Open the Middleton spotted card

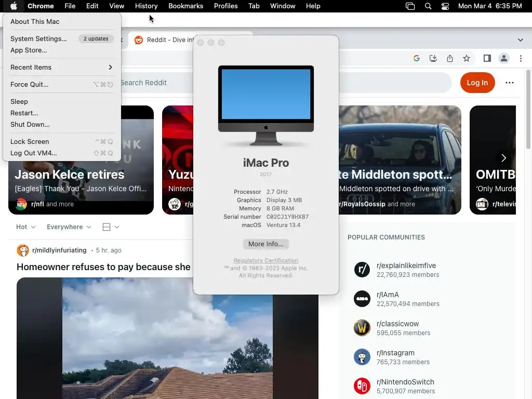400,160
